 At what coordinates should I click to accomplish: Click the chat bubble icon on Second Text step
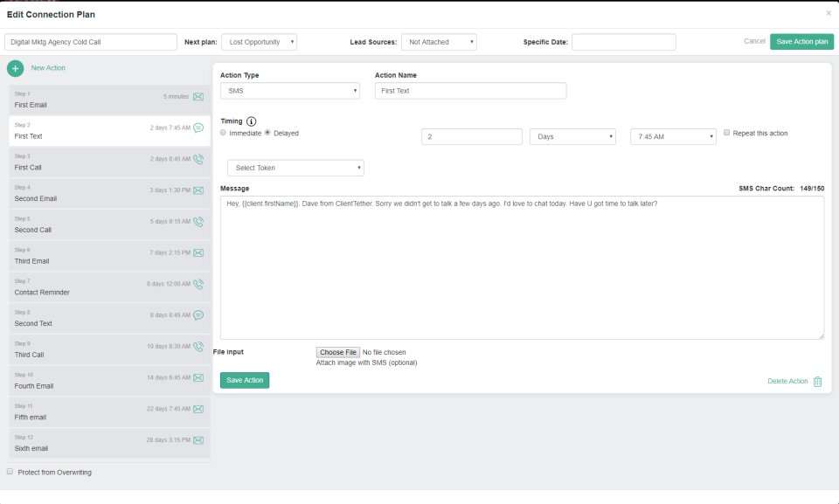[198, 315]
